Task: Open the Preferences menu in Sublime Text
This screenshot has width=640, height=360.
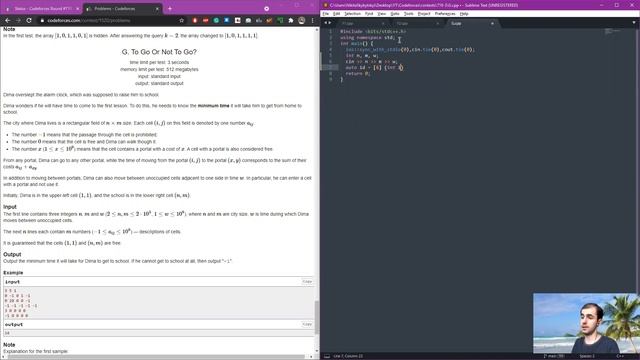Action: 445,13
